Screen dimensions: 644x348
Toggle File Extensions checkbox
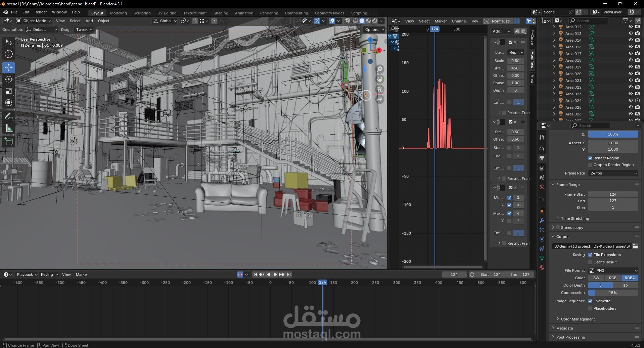click(x=590, y=255)
